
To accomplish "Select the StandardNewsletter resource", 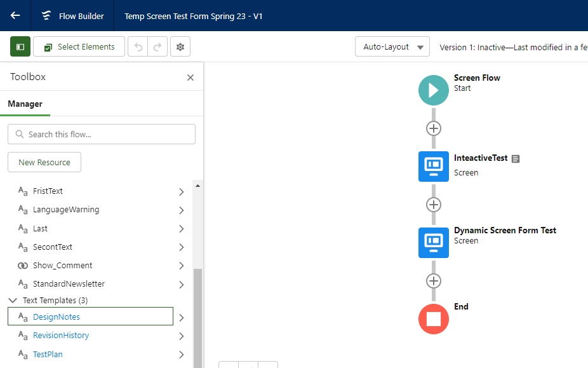I will coord(69,283).
